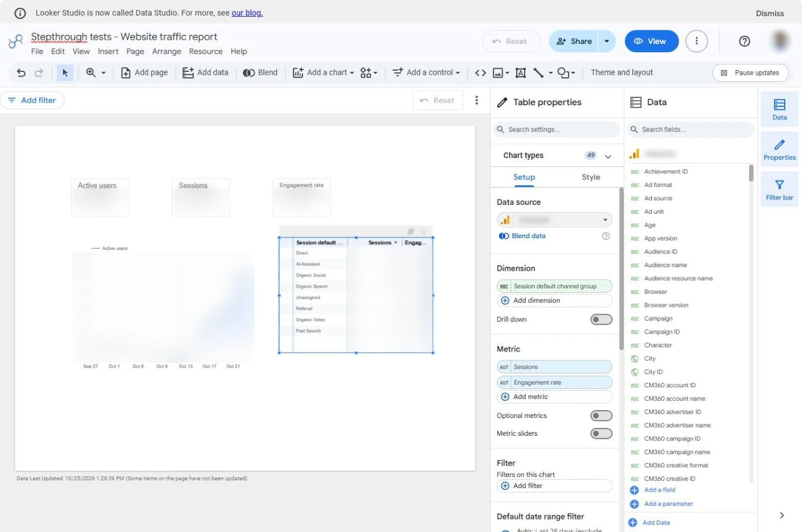802x532 pixels.
Task: Open the filter bar overflow menu
Action: pos(476,100)
